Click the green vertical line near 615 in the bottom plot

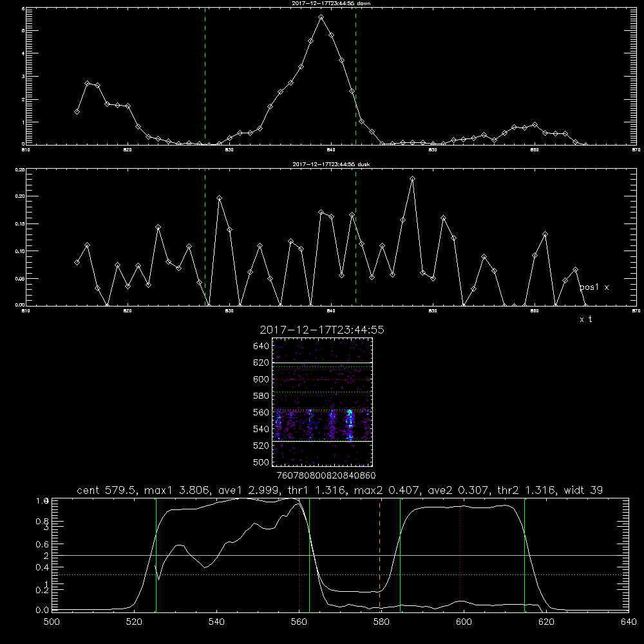tap(524, 554)
